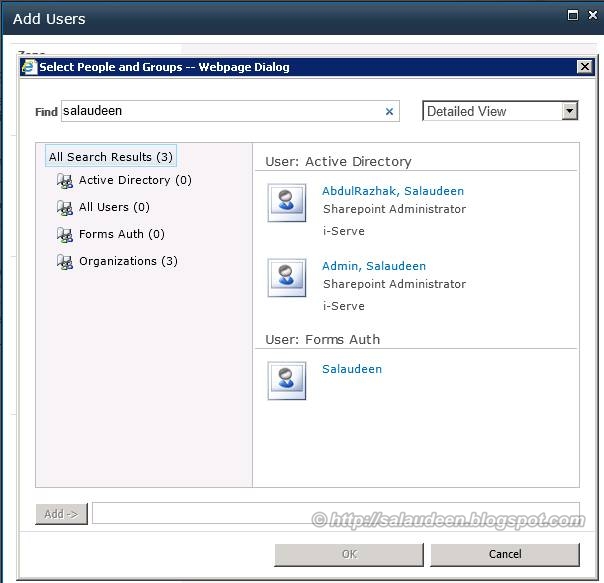Click the Add -> button
This screenshot has width=604, height=583.
[62, 514]
